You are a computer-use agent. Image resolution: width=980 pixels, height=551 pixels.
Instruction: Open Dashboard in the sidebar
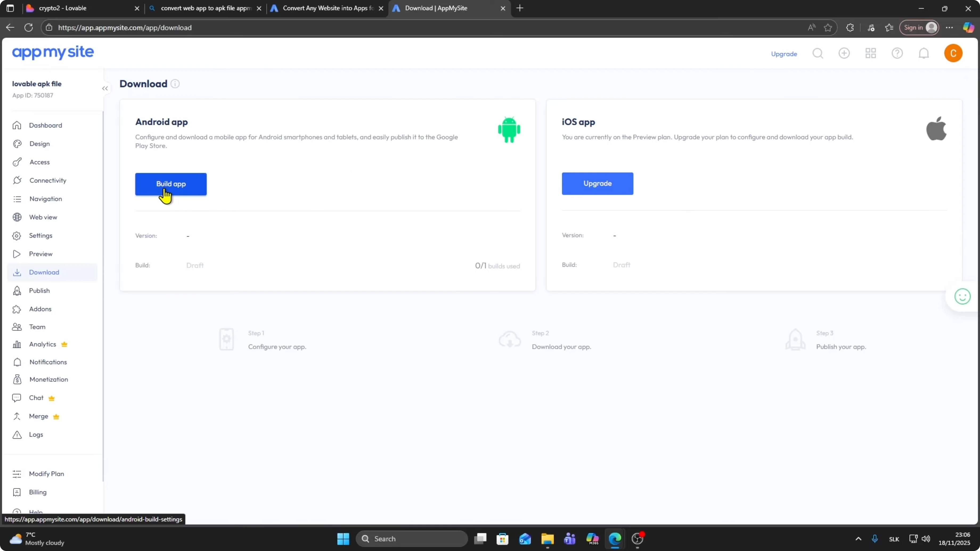click(x=52, y=125)
